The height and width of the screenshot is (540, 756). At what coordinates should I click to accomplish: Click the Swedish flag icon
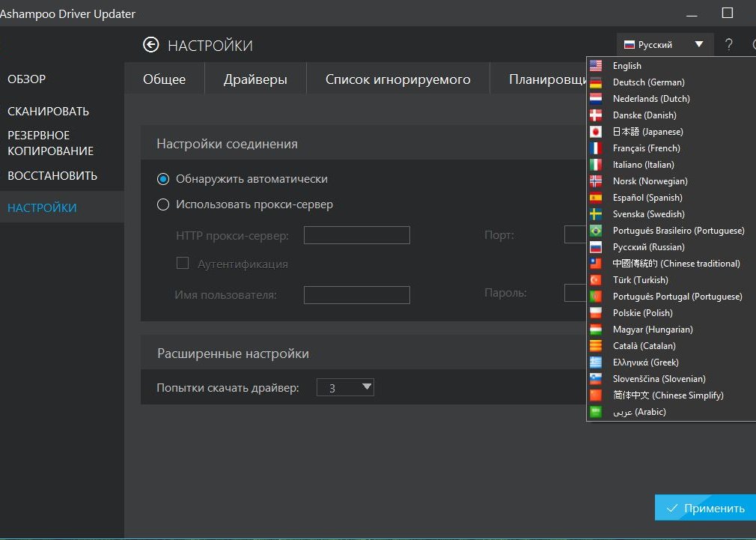click(x=596, y=213)
